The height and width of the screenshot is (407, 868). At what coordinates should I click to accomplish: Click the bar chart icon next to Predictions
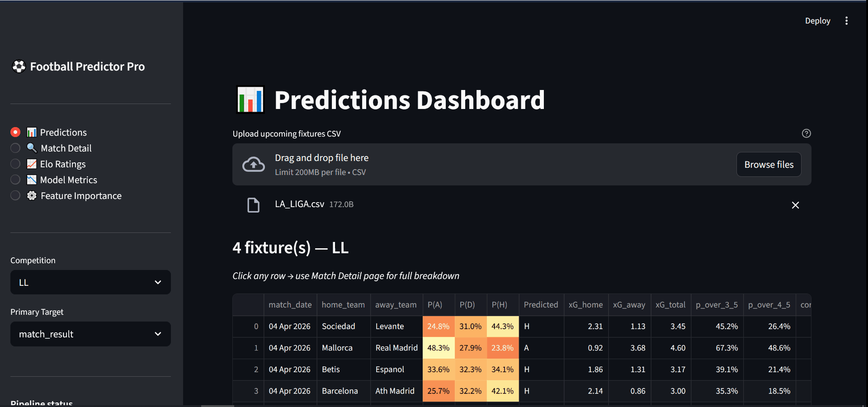tap(32, 132)
